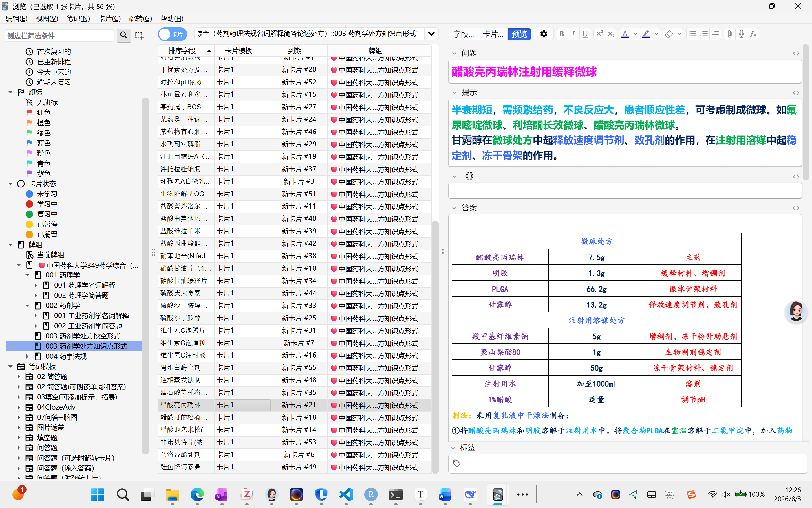Open the text alignment options
This screenshot has width=812, height=508.
715,34
